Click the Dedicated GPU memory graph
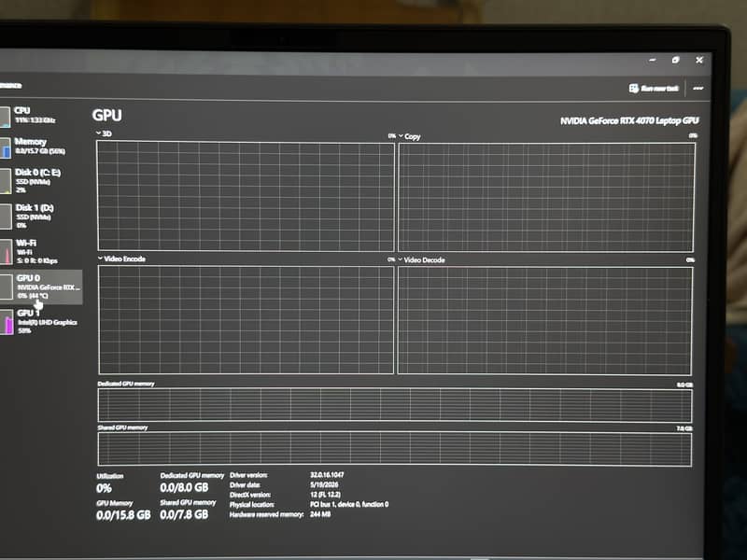The width and height of the screenshot is (747, 560). (x=395, y=405)
